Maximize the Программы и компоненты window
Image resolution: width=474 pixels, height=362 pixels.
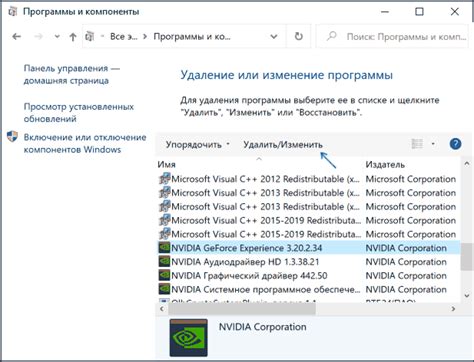tap(419, 12)
